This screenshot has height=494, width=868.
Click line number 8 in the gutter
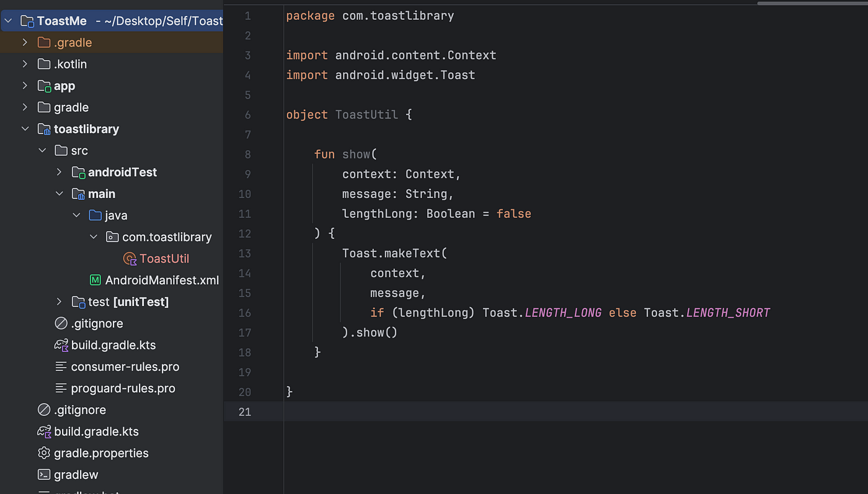click(x=247, y=155)
